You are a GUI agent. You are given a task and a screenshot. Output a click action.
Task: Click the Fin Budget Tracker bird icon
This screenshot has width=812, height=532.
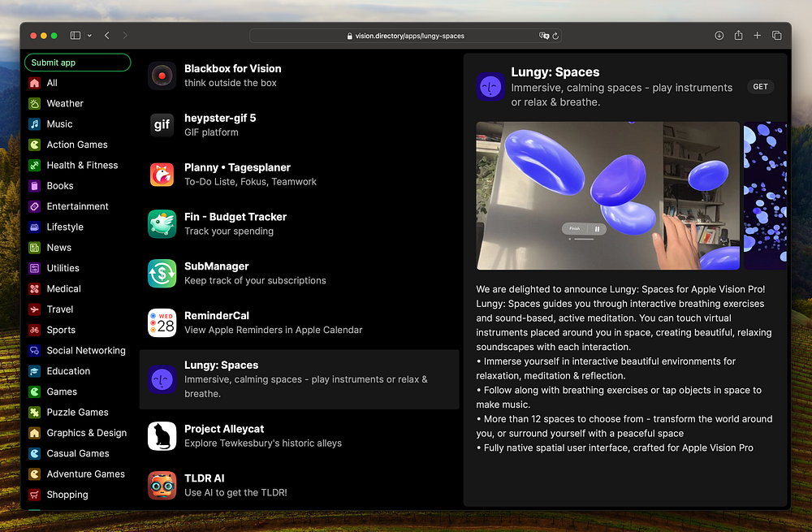162,224
